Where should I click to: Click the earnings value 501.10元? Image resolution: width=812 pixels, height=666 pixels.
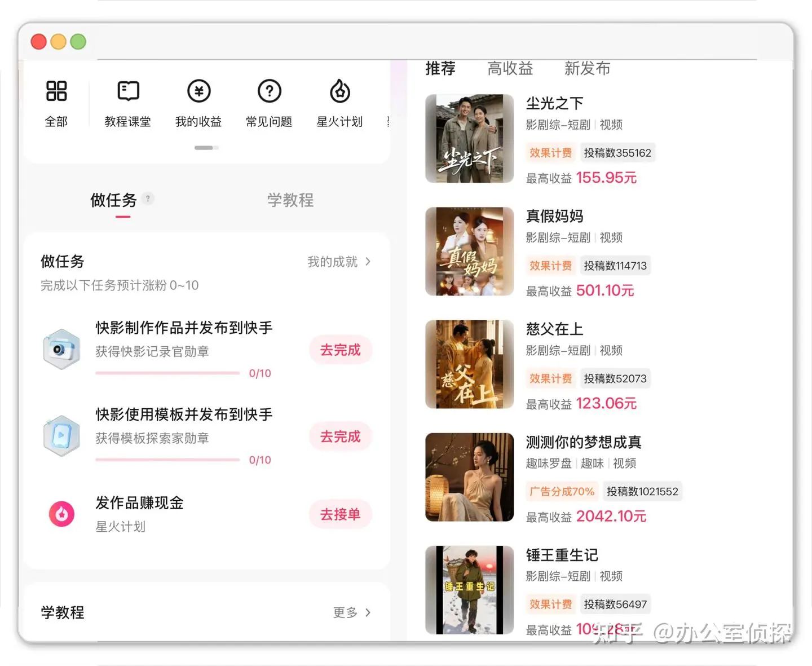tap(605, 290)
